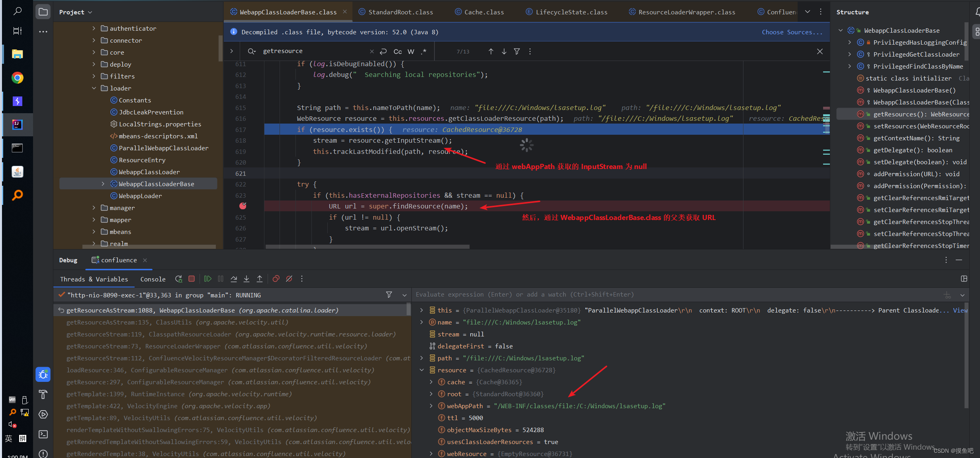
Task: Expand the resource variable in debugger
Action: pyautogui.click(x=422, y=370)
